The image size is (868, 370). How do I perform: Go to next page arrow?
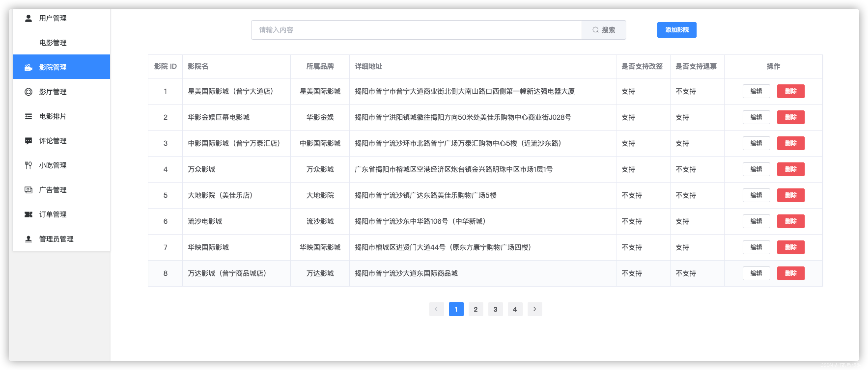(x=535, y=309)
